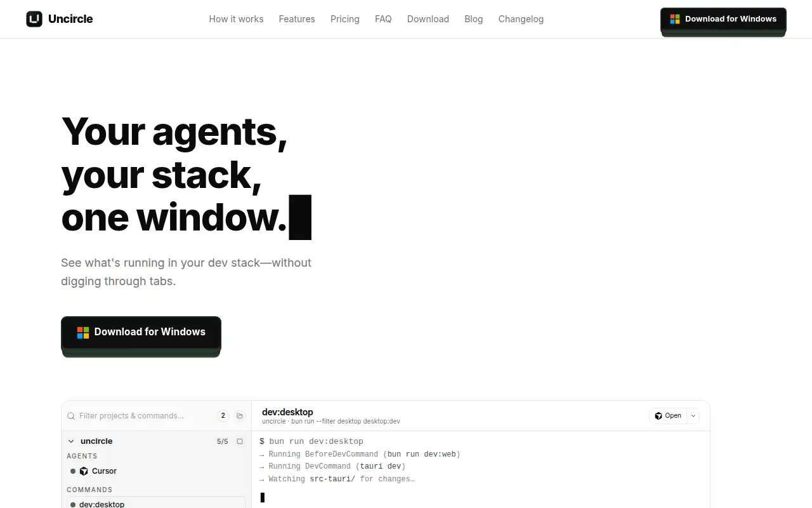Click the 'Running BeforeDevCommand' terminal line
Viewport: 812px width, 508px height.
tap(360, 454)
